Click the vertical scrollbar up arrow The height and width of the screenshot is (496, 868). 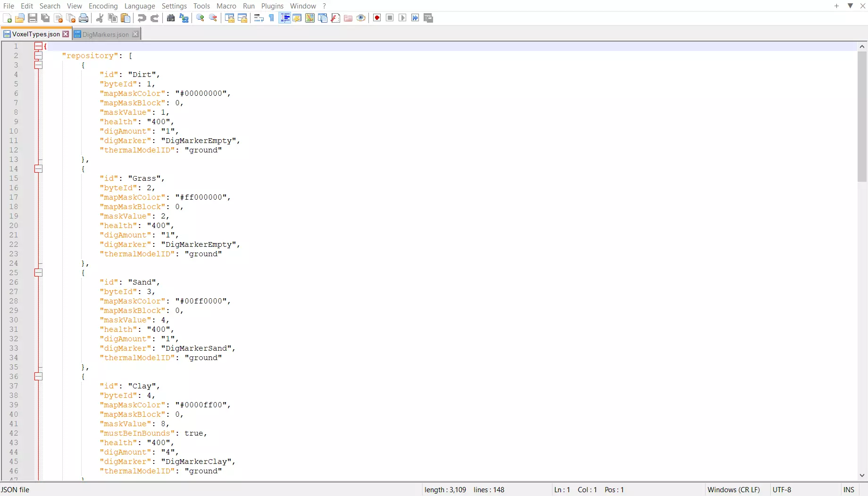click(x=862, y=46)
